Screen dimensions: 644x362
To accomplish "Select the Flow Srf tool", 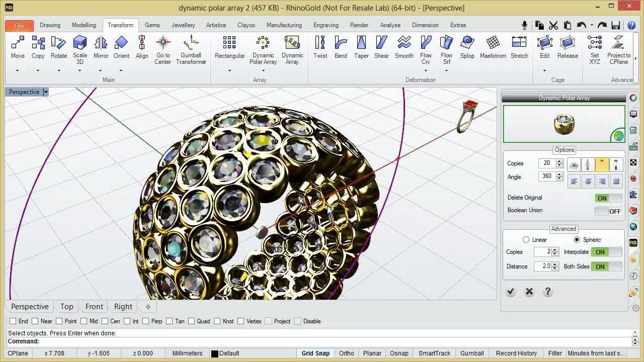I will pos(446,43).
